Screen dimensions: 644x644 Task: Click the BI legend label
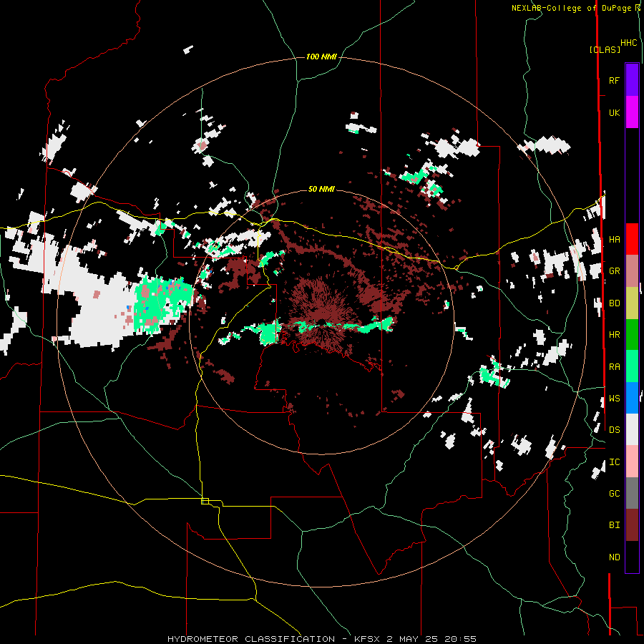tap(614, 525)
